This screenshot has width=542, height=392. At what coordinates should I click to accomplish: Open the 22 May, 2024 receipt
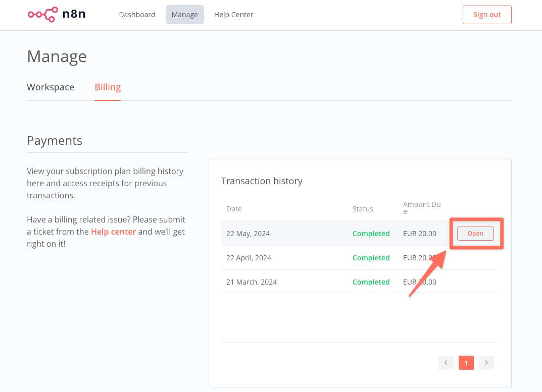pyautogui.click(x=475, y=234)
